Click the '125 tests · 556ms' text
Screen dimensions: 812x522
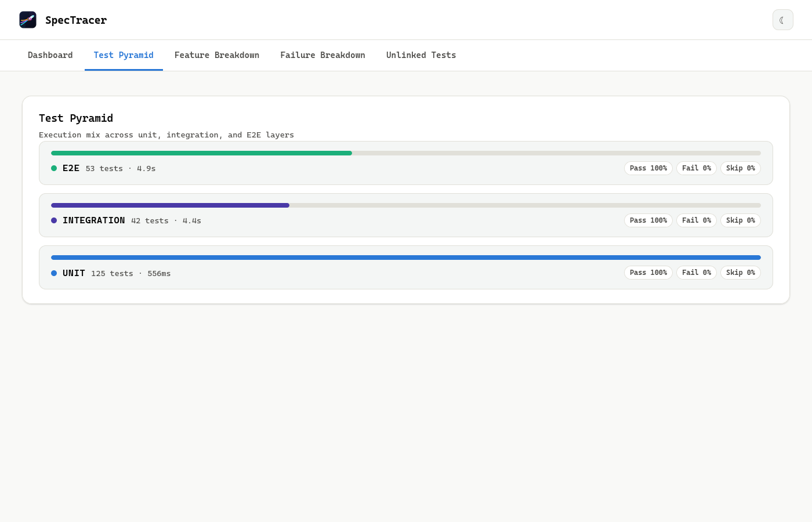[x=130, y=274]
